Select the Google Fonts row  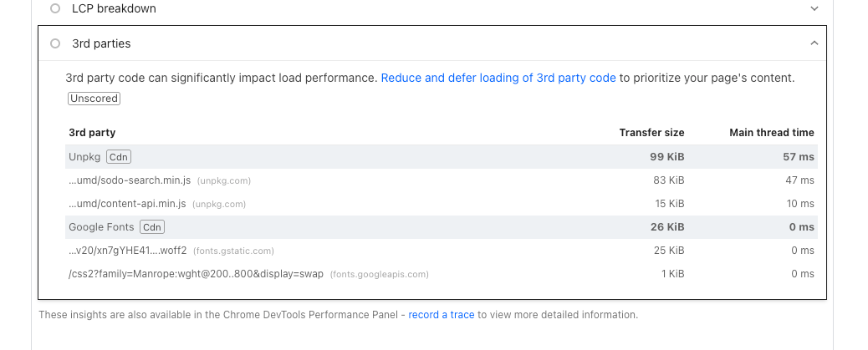(100, 227)
